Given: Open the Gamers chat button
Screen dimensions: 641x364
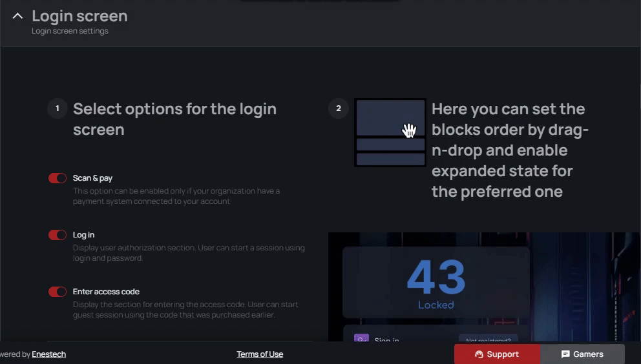Looking at the screenshot, I should [582, 354].
